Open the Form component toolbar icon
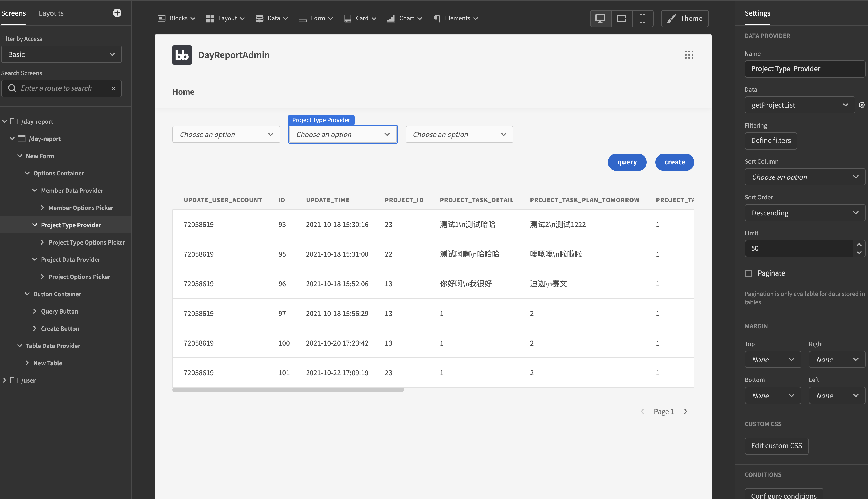This screenshot has height=499, width=868. [x=303, y=18]
